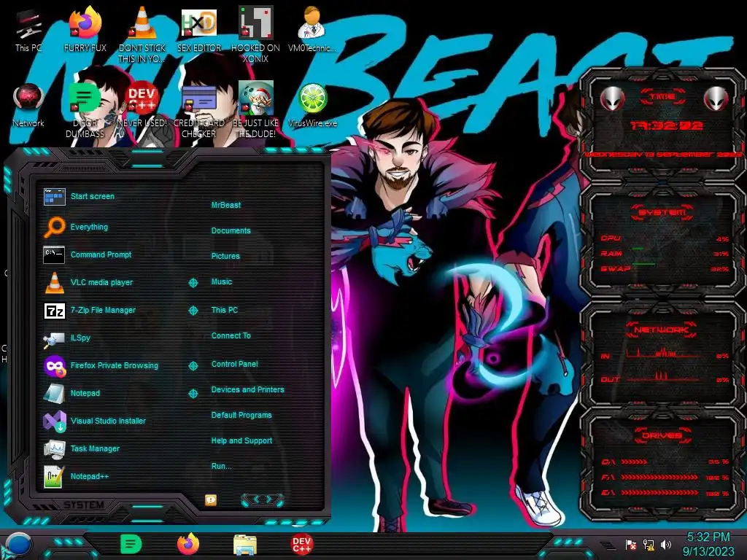
Task: Click Connect To in start menu
Action: coord(231,335)
